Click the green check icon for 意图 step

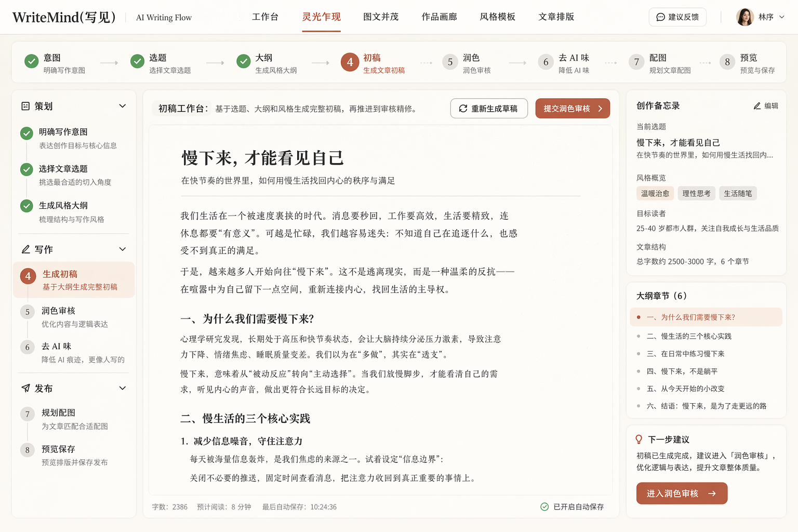[32, 61]
